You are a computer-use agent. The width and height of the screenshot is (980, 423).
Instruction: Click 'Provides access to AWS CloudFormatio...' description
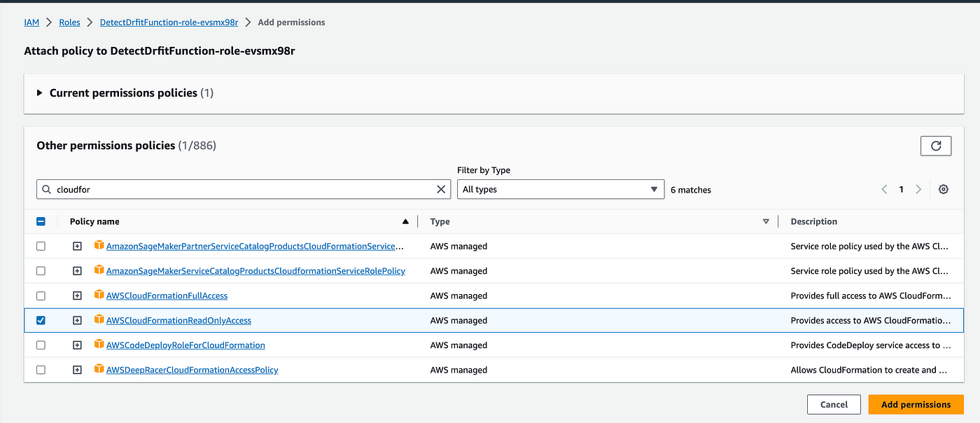871,320
